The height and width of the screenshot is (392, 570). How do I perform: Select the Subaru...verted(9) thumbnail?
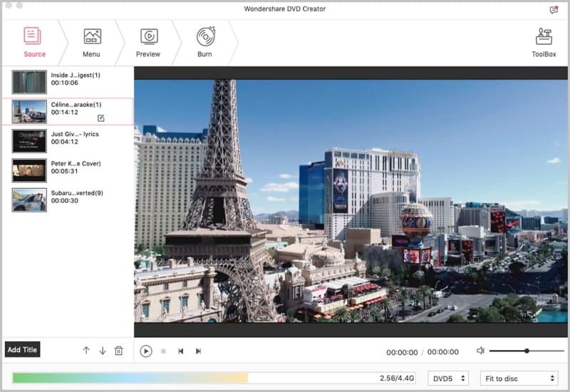click(x=29, y=200)
